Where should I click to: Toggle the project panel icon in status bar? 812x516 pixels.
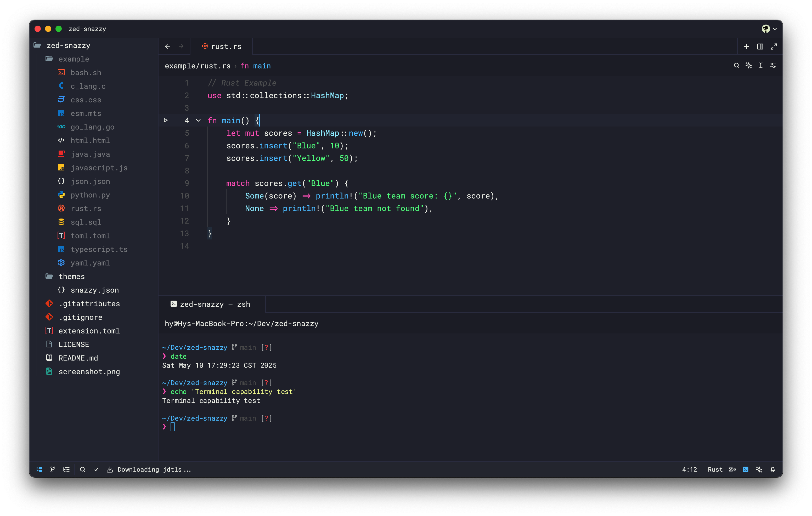click(39, 469)
